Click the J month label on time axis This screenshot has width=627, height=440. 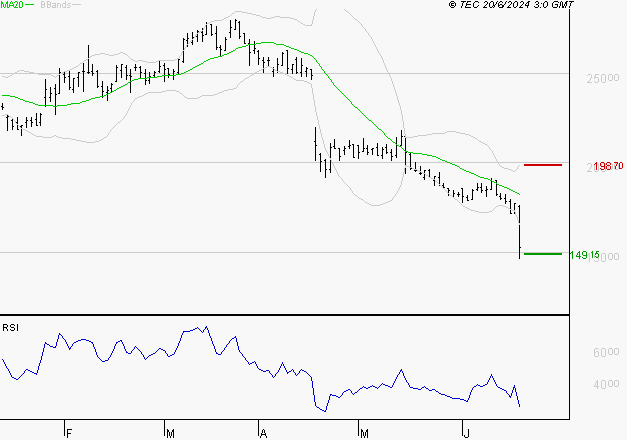[x=466, y=434]
